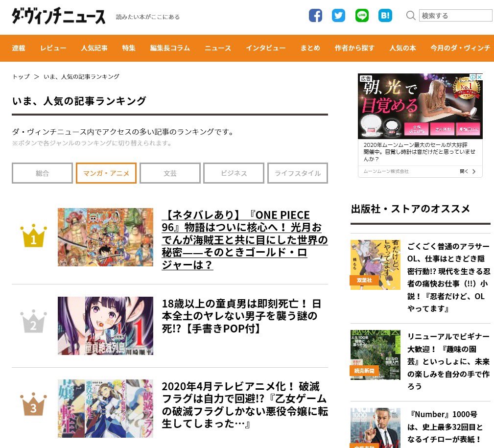
Task: Open the 人気記事 menu
Action: [x=94, y=48]
